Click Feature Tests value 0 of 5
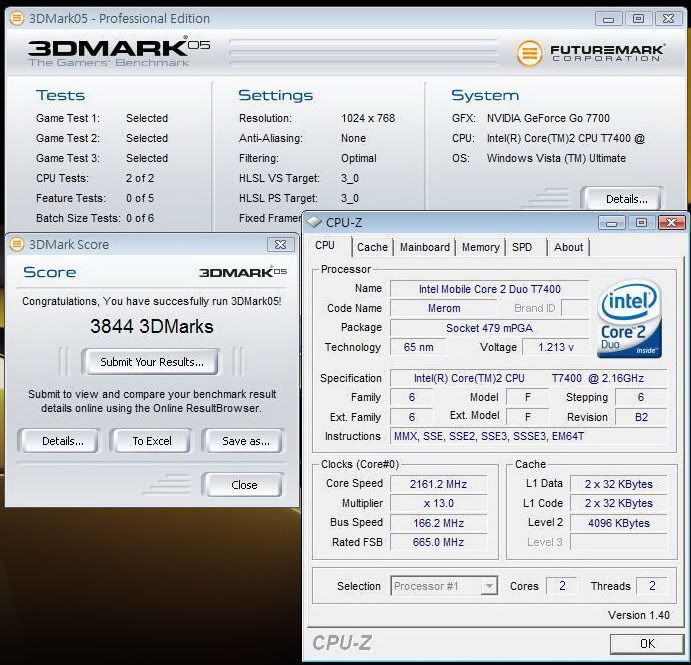The width and height of the screenshot is (691, 665). [x=140, y=198]
